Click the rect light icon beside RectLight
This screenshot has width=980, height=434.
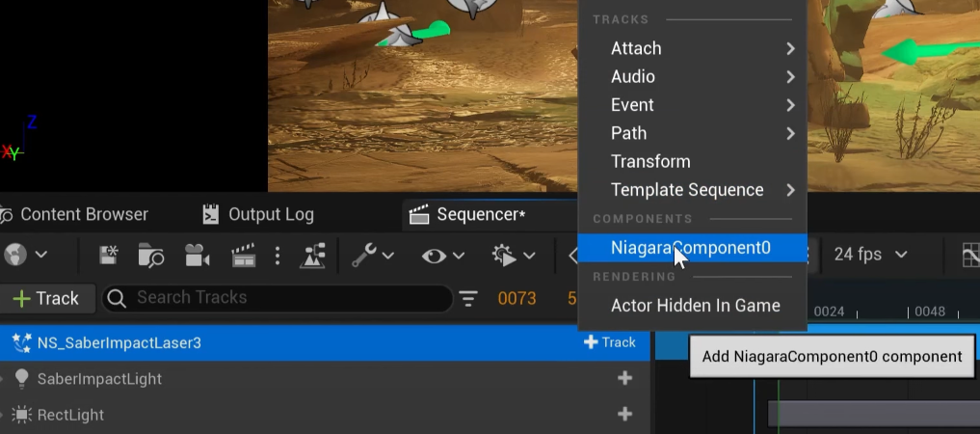coord(22,415)
